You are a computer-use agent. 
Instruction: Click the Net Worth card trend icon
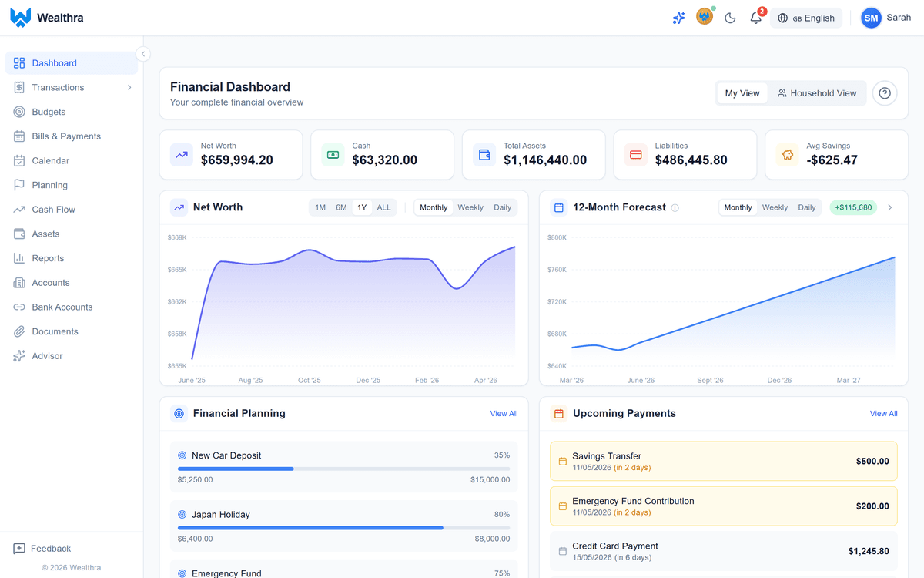(x=182, y=154)
